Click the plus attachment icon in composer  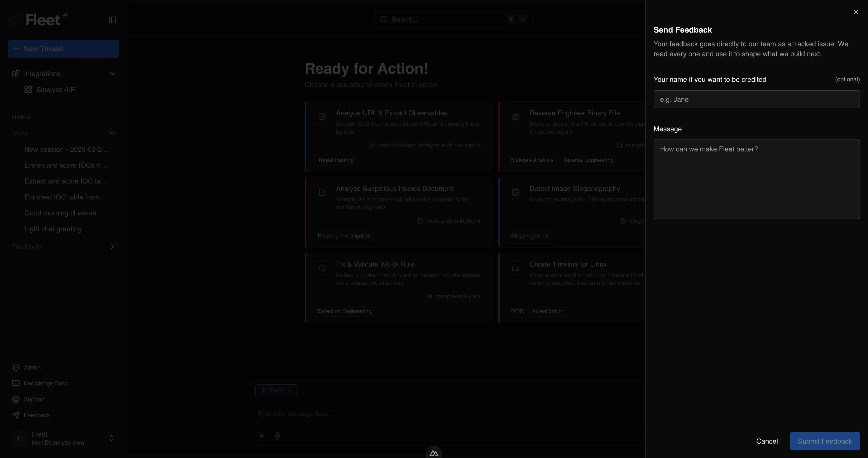click(261, 435)
